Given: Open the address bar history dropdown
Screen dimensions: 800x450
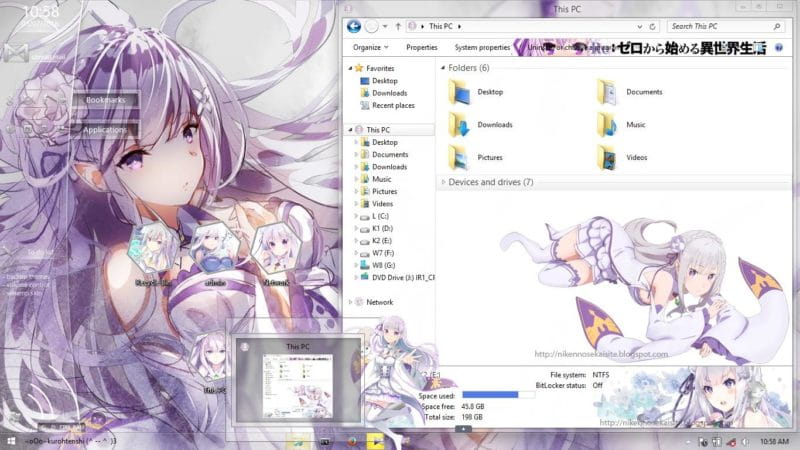Looking at the screenshot, I should [x=639, y=27].
